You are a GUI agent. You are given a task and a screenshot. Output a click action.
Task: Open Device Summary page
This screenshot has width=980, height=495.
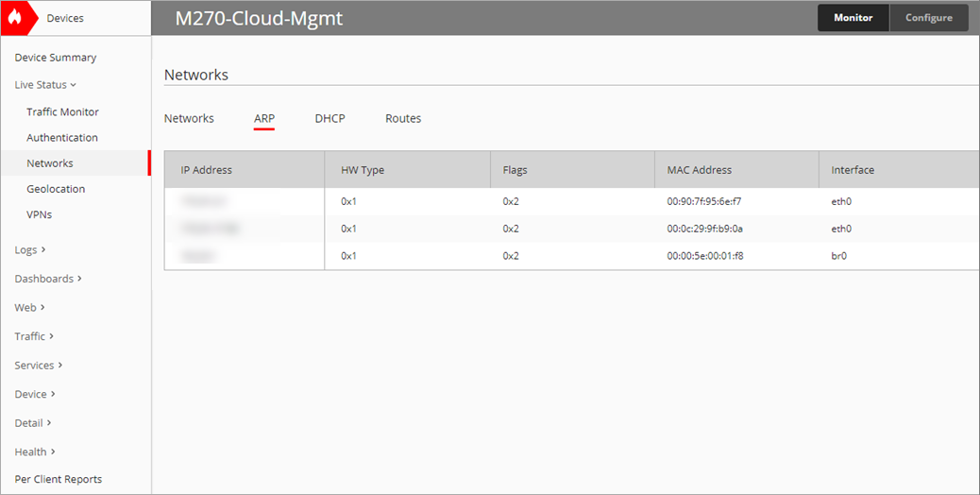[56, 58]
